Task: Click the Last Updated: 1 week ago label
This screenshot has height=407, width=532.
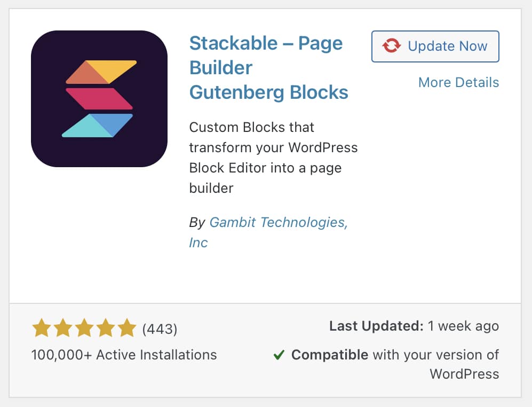Action: pyautogui.click(x=414, y=326)
